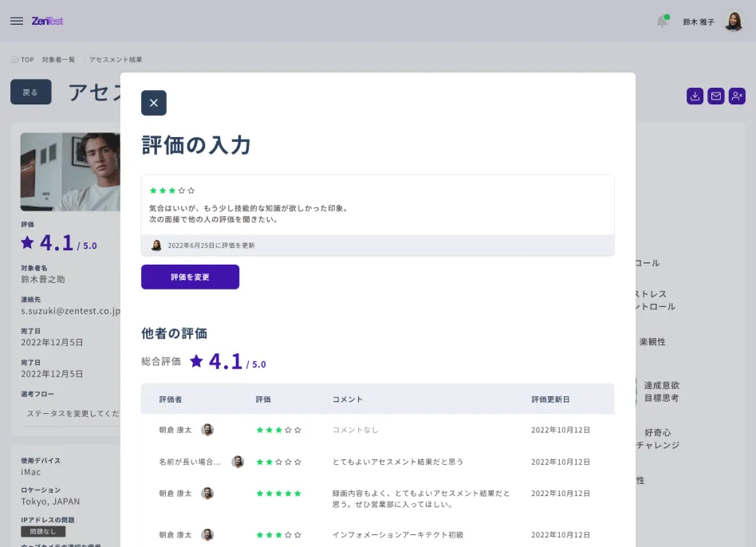Click the 楽観性 label in background
Image resolution: width=756 pixels, height=547 pixels.
click(652, 342)
